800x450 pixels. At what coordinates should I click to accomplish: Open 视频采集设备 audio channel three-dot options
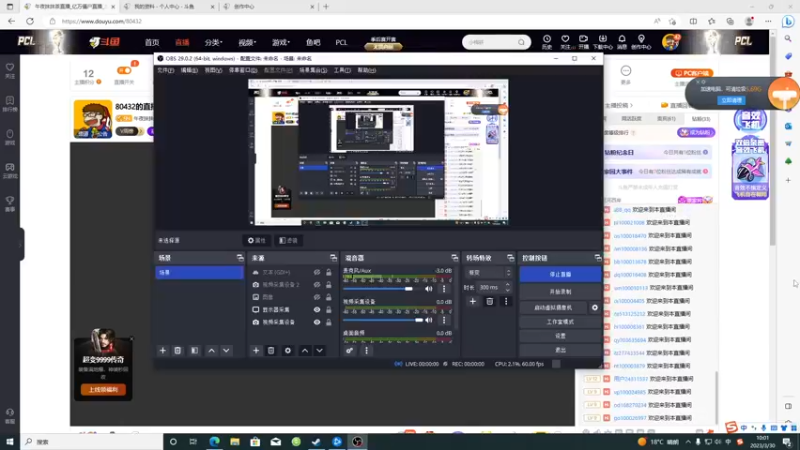pos(444,320)
